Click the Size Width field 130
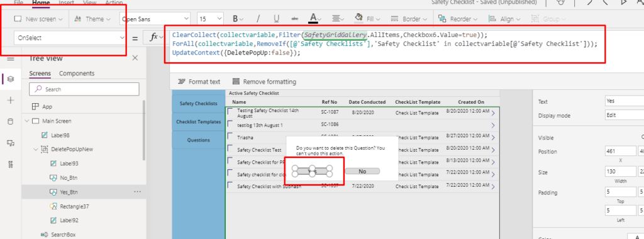The width and height of the screenshot is (644, 239). tap(620, 172)
